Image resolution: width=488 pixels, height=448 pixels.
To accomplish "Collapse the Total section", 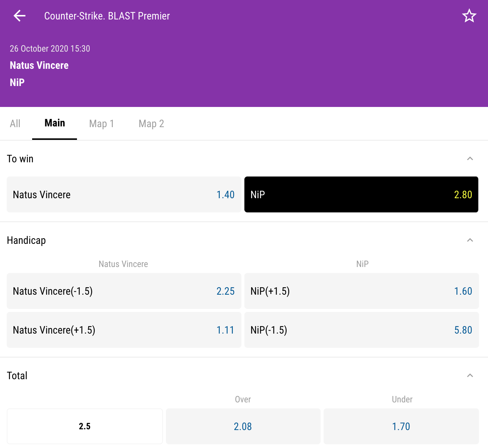I will point(470,375).
